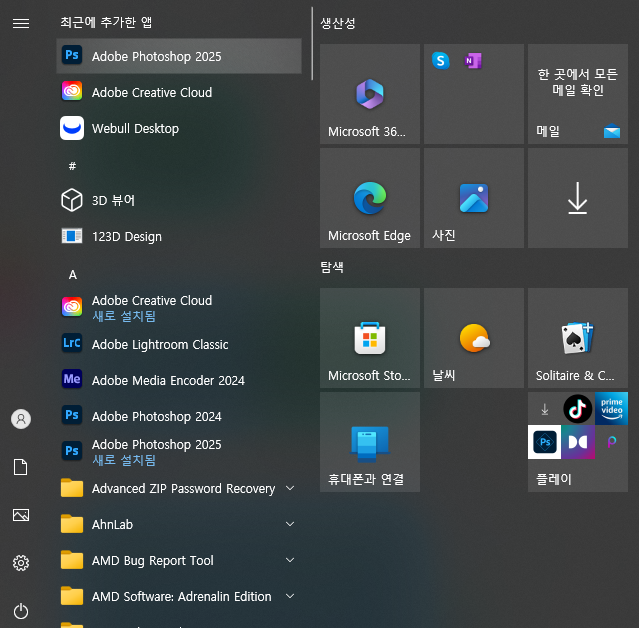Click the large download arrow tile

pyautogui.click(x=577, y=198)
